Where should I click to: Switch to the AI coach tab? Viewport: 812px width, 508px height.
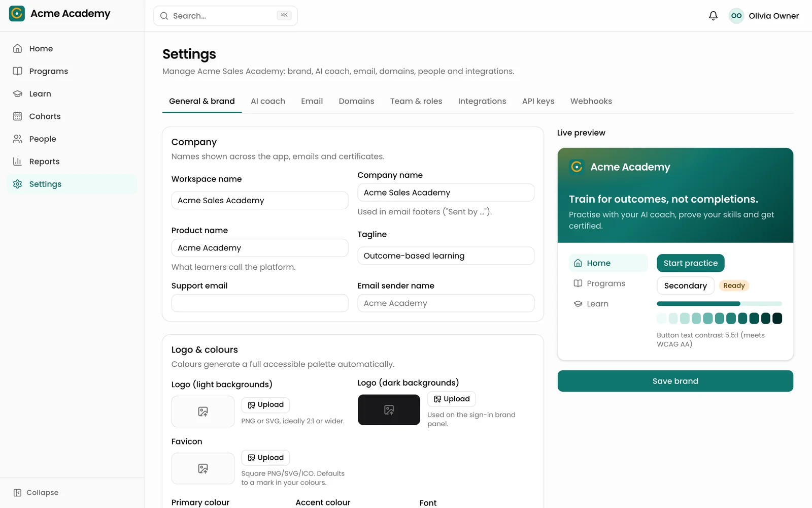(268, 101)
